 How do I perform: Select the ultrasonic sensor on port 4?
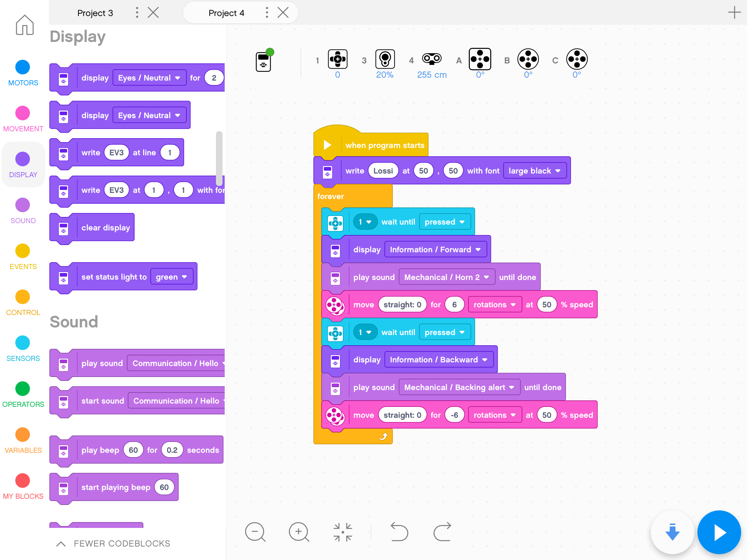pos(431,59)
